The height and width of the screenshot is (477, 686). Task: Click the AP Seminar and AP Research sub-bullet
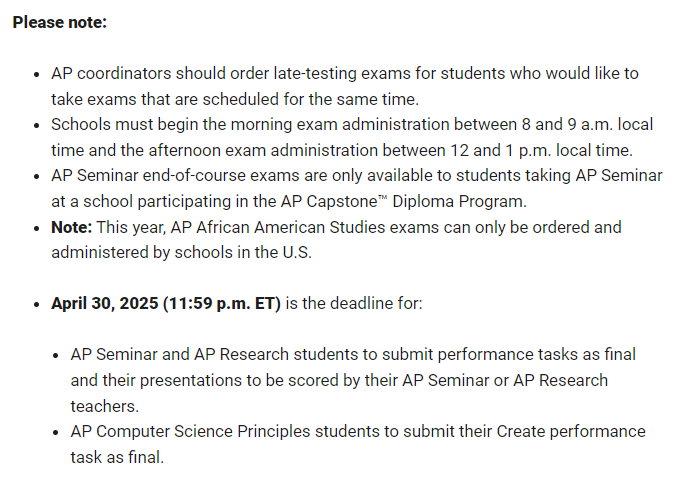click(353, 380)
